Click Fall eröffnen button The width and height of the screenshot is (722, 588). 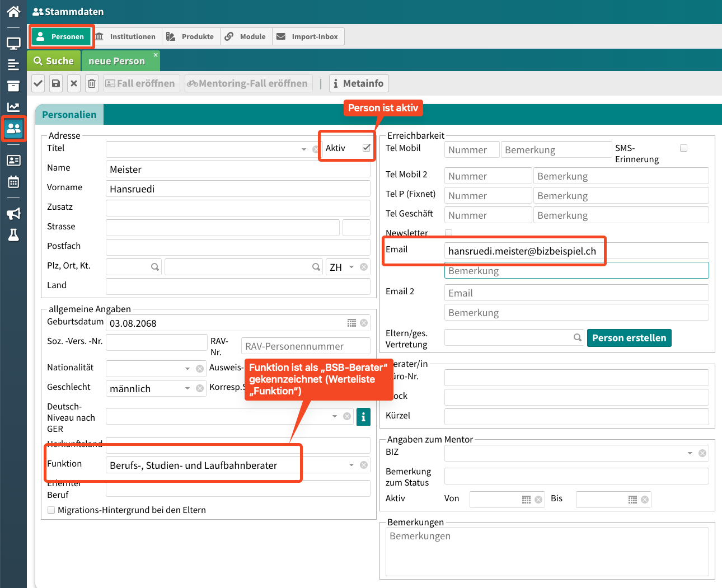click(140, 83)
